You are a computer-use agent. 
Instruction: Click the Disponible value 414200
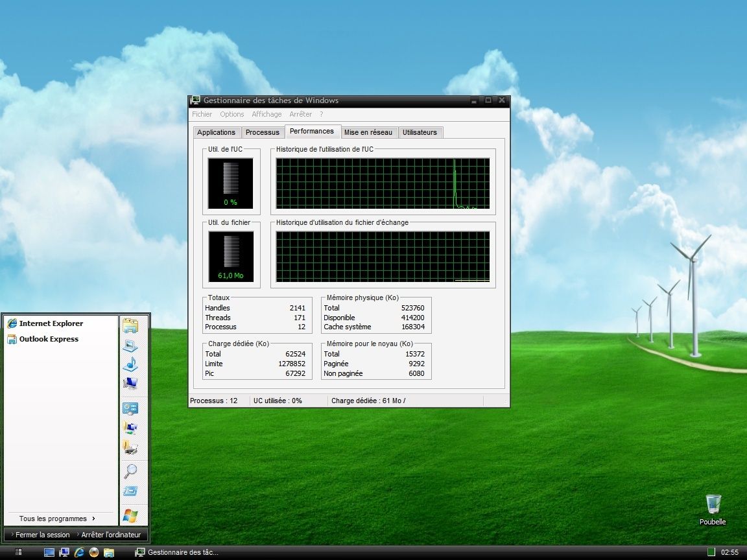tap(412, 318)
